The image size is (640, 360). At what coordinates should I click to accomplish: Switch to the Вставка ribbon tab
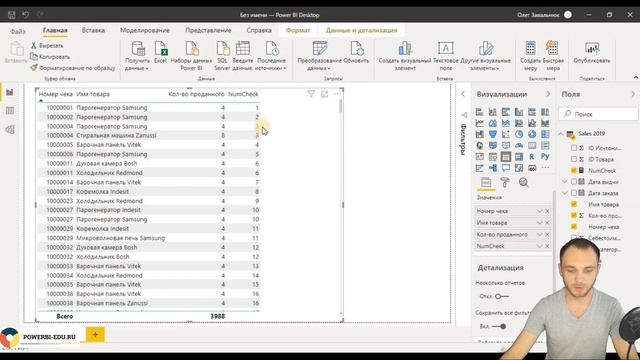pyautogui.click(x=93, y=30)
